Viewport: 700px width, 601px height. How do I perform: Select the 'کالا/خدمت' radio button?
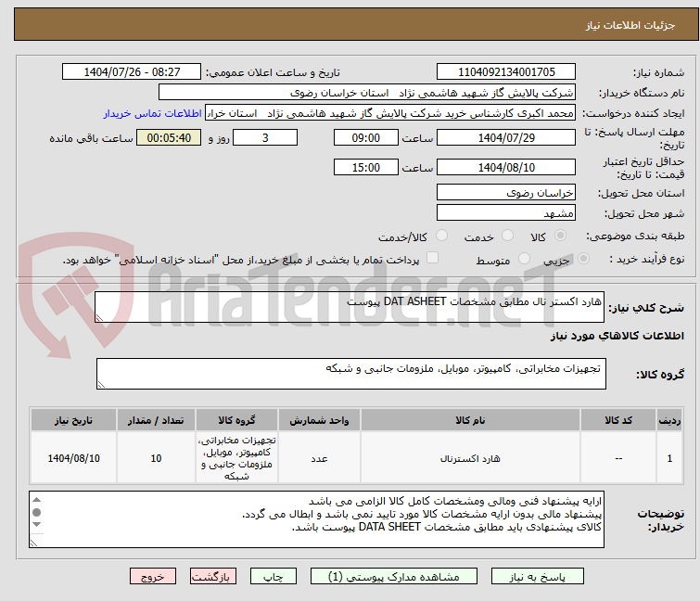[441, 236]
